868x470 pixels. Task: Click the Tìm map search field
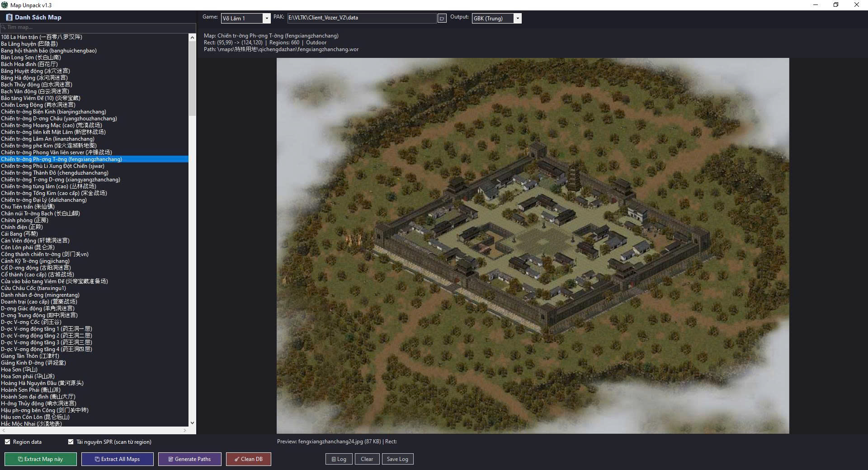tap(90, 27)
